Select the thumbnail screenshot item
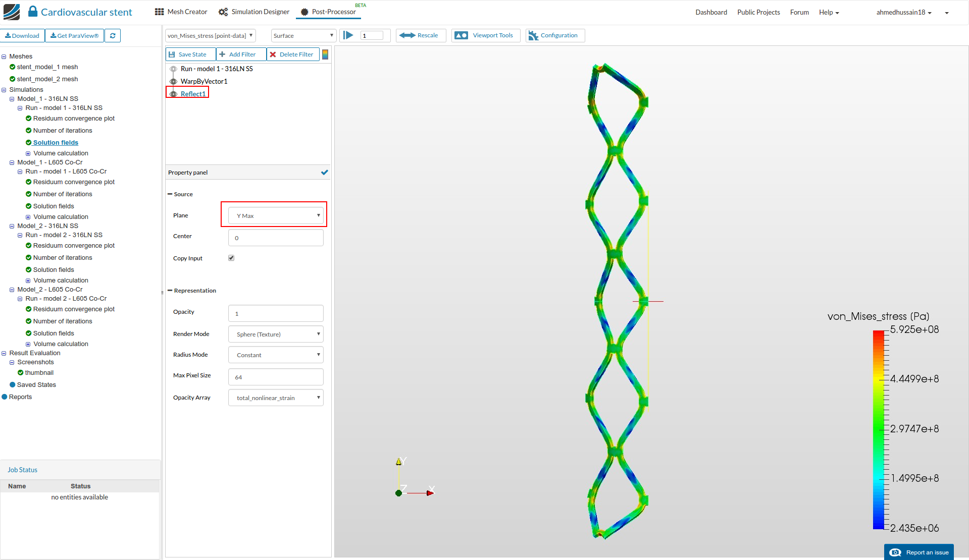Viewport: 969px width, 560px height. pyautogui.click(x=39, y=373)
